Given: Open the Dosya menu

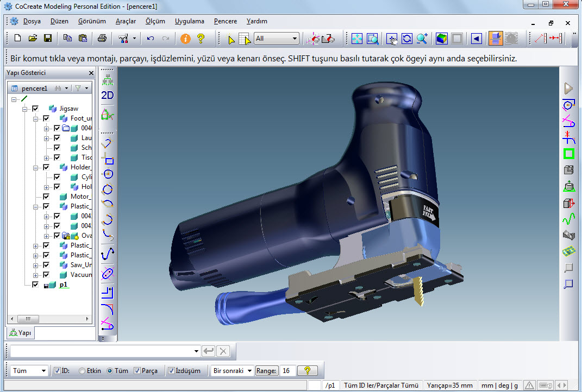Looking at the screenshot, I should (x=32, y=21).
